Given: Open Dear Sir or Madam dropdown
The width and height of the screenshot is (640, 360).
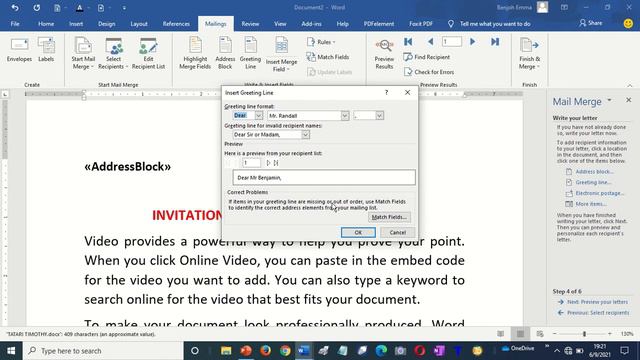Looking at the screenshot, I should [305, 135].
